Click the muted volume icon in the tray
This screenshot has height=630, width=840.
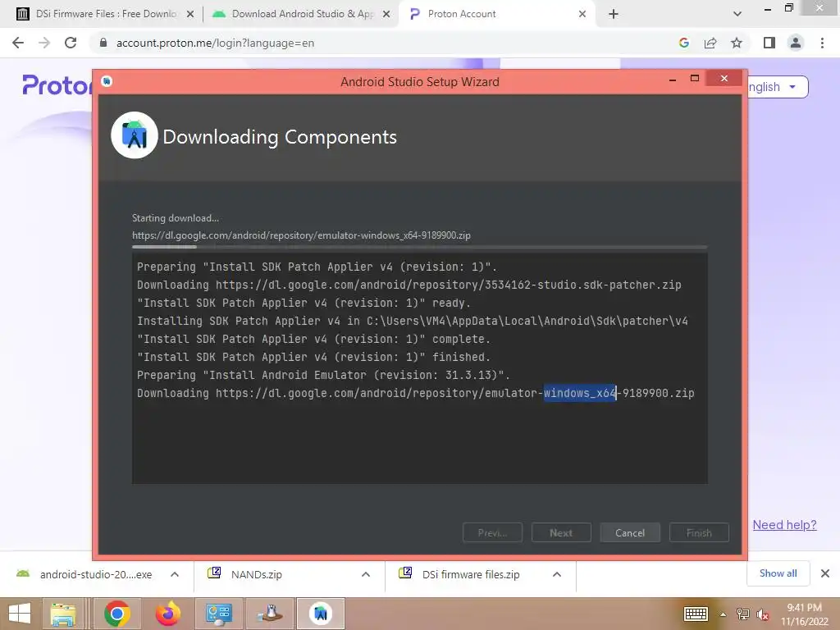[762, 614]
